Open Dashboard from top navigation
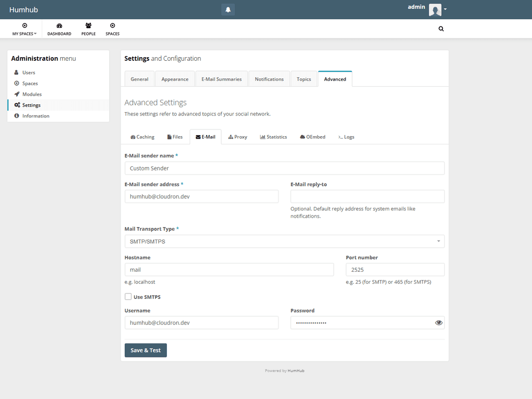Screen dimensions: 532x399 pos(59,29)
